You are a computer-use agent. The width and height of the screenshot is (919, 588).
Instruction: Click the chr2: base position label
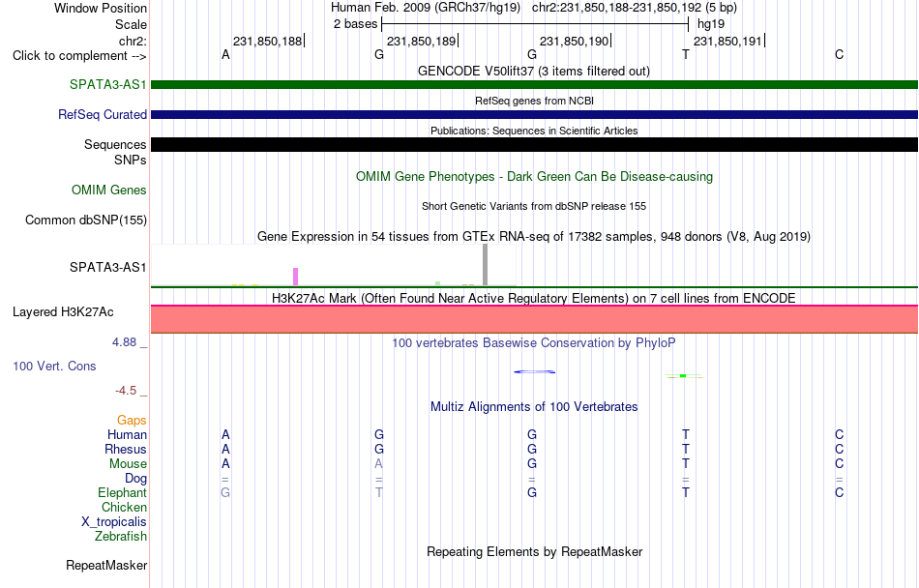(x=133, y=41)
